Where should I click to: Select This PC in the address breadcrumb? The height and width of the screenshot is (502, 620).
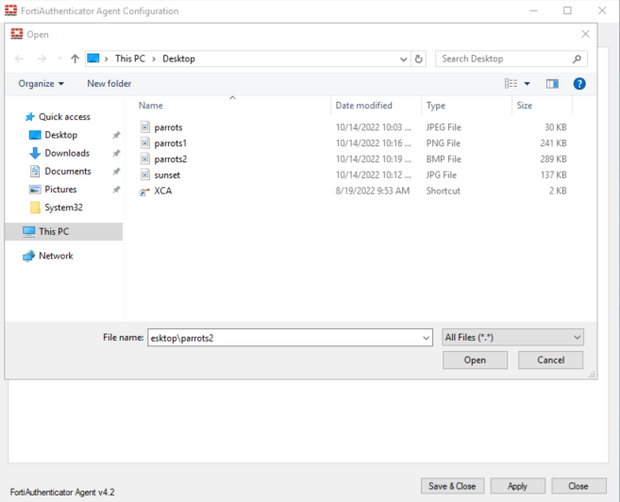130,59
